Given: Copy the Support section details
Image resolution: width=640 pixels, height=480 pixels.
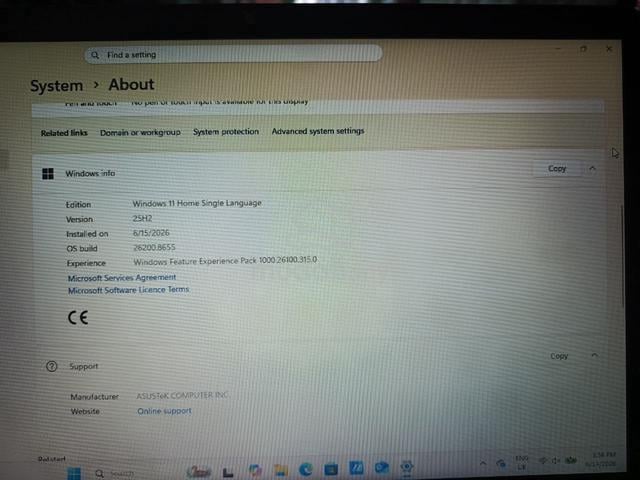Looking at the screenshot, I should pos(559,356).
